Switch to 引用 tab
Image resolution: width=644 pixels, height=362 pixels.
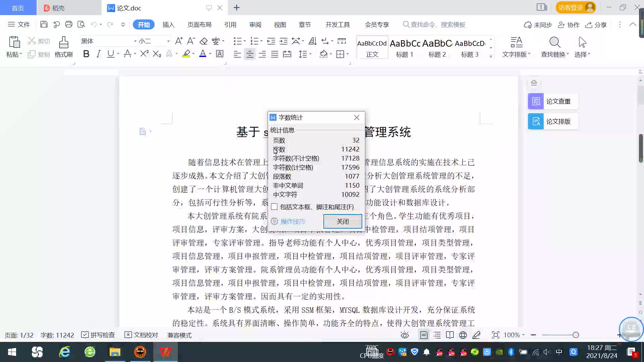click(x=230, y=24)
